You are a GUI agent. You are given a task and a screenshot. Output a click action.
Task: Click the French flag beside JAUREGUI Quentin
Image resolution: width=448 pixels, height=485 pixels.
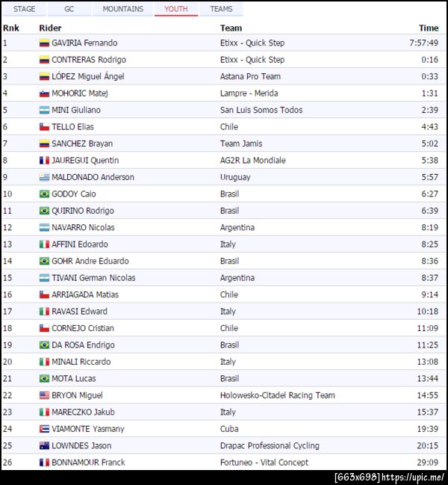[x=44, y=161]
